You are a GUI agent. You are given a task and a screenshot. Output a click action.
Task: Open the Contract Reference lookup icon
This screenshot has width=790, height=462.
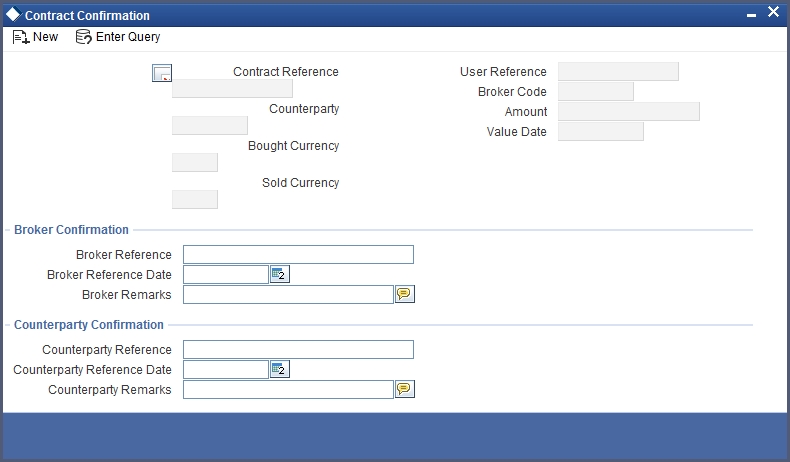coord(162,73)
